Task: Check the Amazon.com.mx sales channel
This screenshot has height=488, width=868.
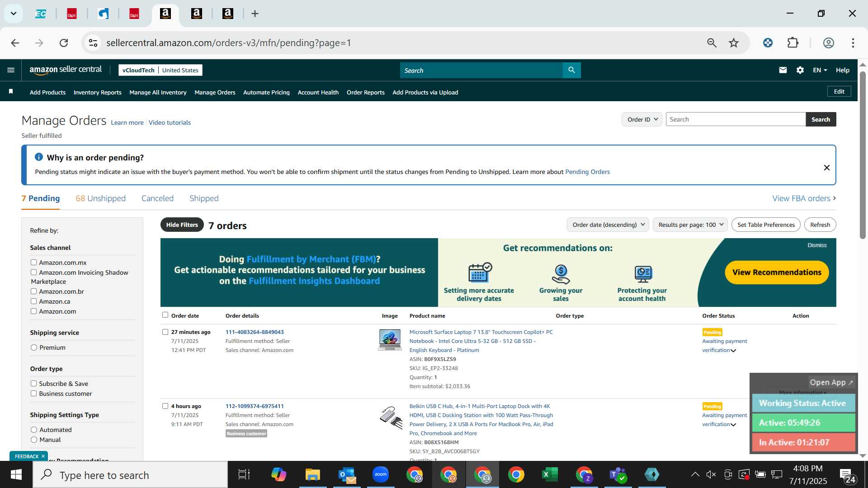Action: (33, 262)
